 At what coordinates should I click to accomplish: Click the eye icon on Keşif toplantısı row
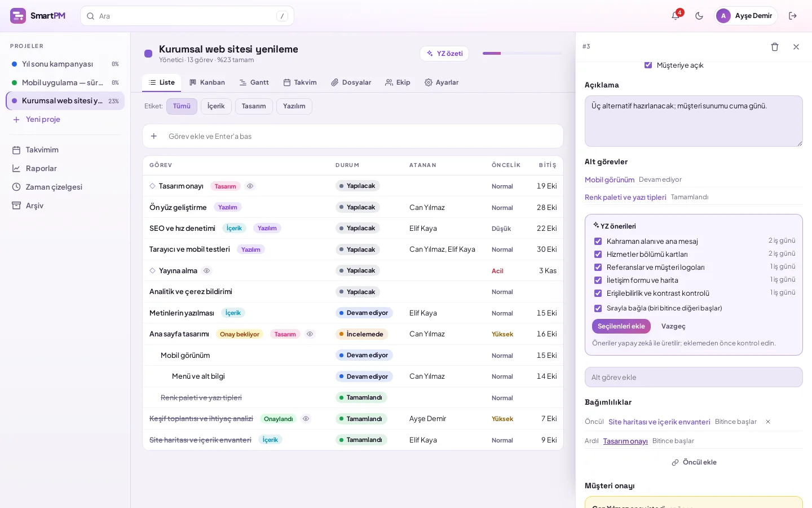click(306, 419)
